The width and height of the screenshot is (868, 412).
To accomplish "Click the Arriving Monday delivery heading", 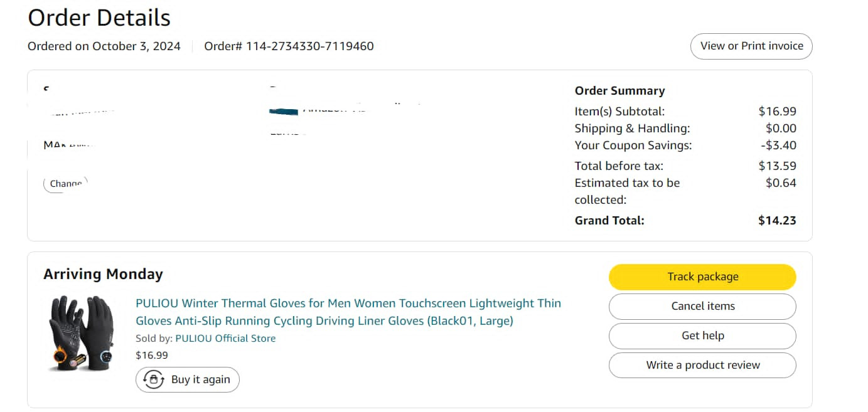I will pyautogui.click(x=103, y=275).
